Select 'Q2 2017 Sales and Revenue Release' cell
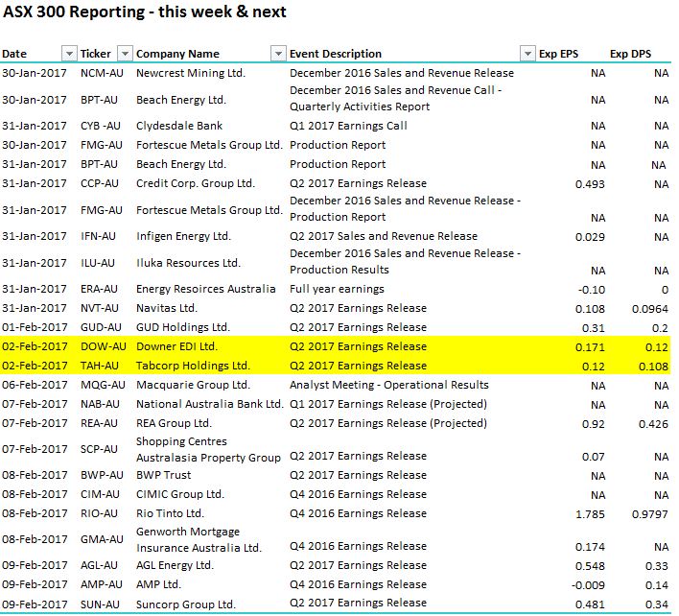Viewport: 679px width, 616px height. click(384, 236)
